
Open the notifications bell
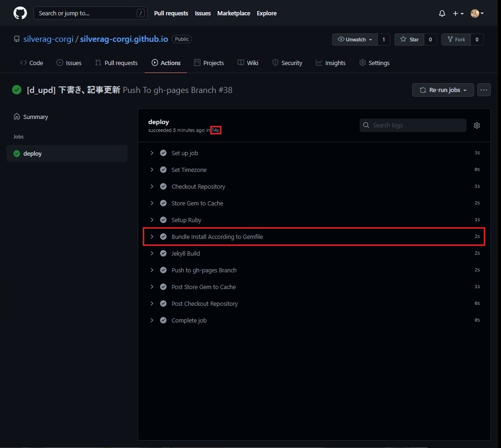point(442,13)
